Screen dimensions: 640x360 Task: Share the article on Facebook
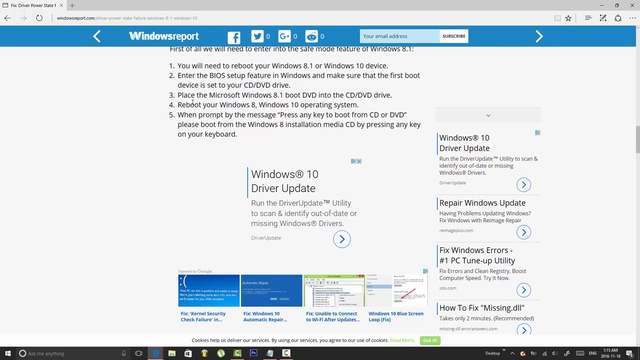pyautogui.click(x=234, y=37)
